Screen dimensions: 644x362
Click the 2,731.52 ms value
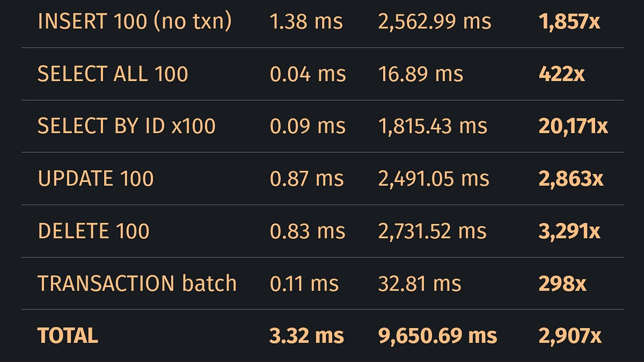point(432,231)
